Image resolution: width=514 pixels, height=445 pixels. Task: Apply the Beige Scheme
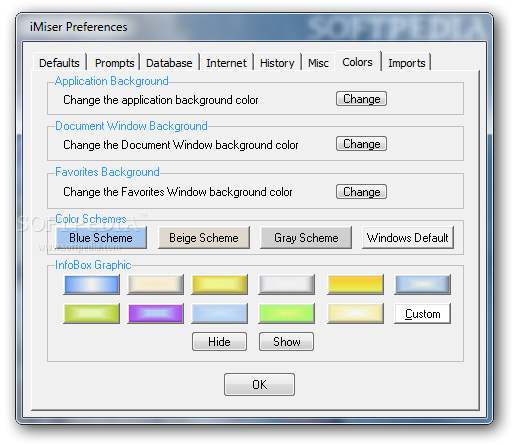coord(204,238)
